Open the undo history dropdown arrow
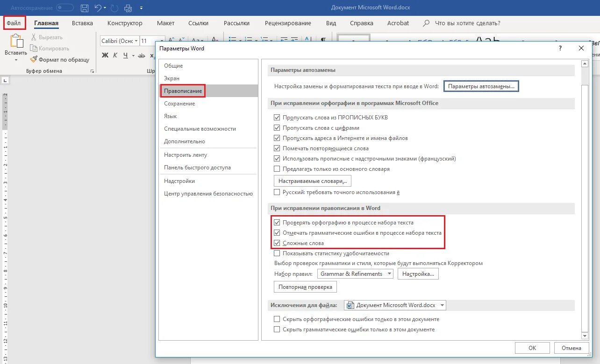 (105, 8)
